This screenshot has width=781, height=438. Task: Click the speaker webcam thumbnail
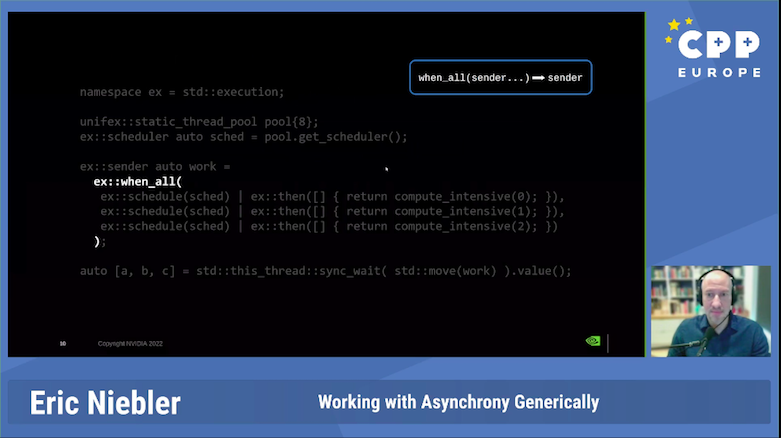point(711,311)
